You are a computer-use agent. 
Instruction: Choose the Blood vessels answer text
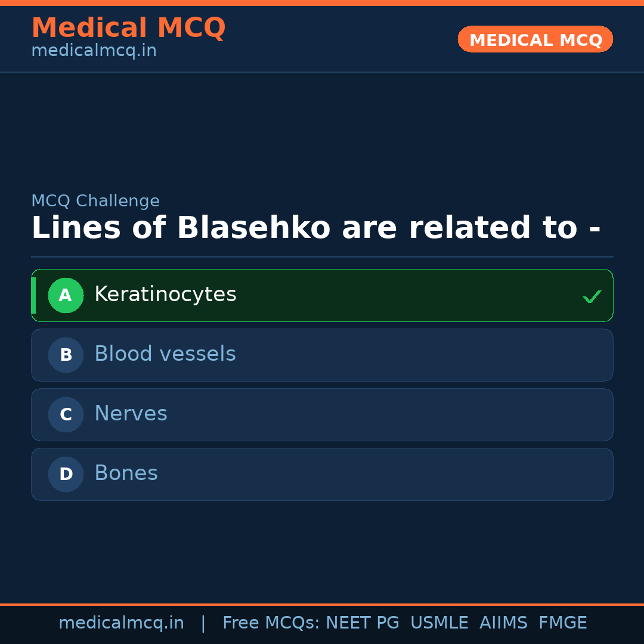click(x=165, y=354)
